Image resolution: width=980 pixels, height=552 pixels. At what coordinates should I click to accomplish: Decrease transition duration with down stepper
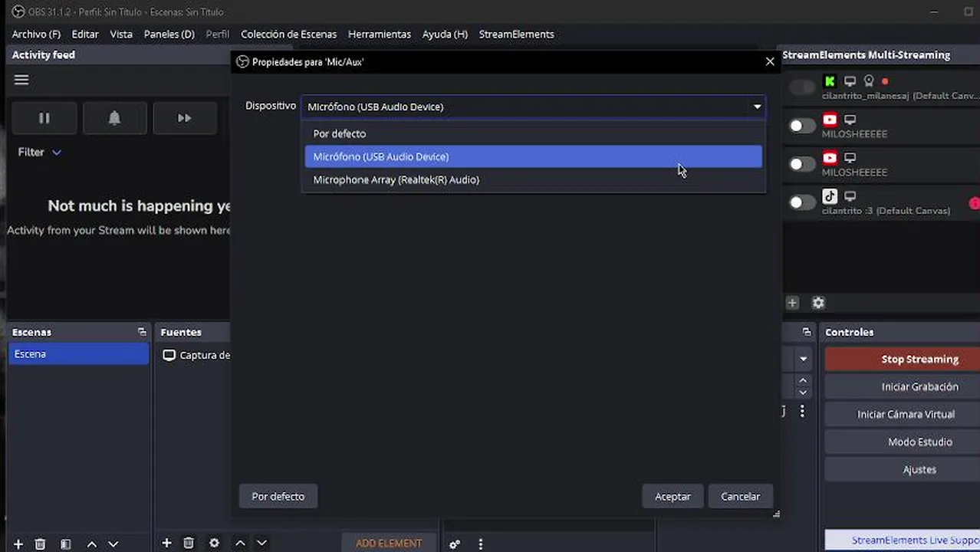point(803,392)
